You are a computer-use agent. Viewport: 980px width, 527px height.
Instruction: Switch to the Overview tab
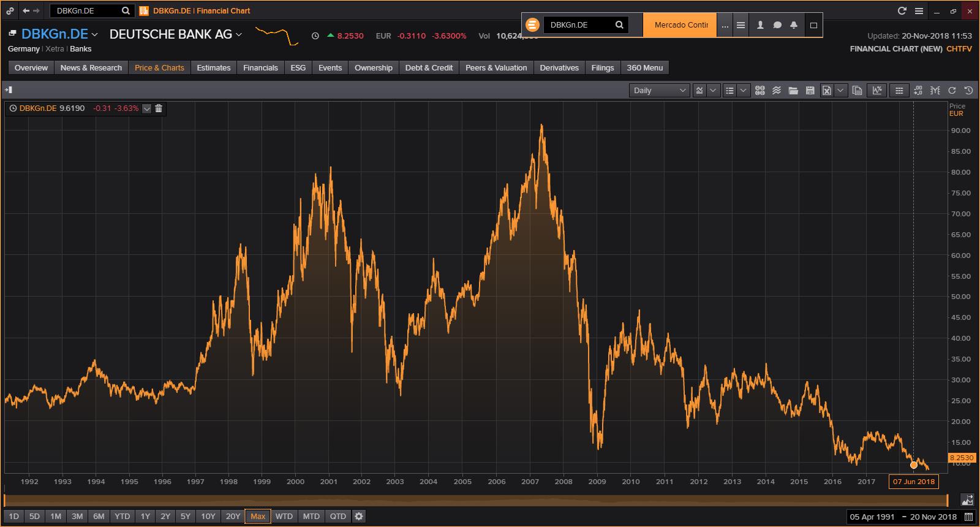tap(31, 67)
